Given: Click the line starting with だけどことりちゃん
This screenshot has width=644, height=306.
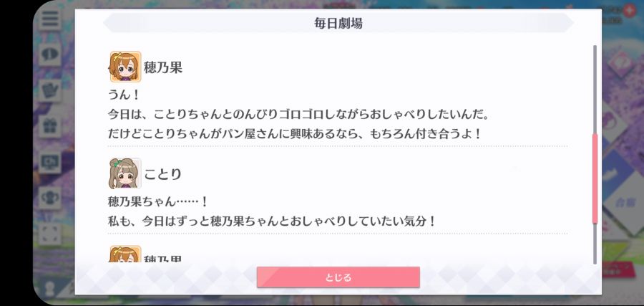Looking at the screenshot, I should click(294, 134).
